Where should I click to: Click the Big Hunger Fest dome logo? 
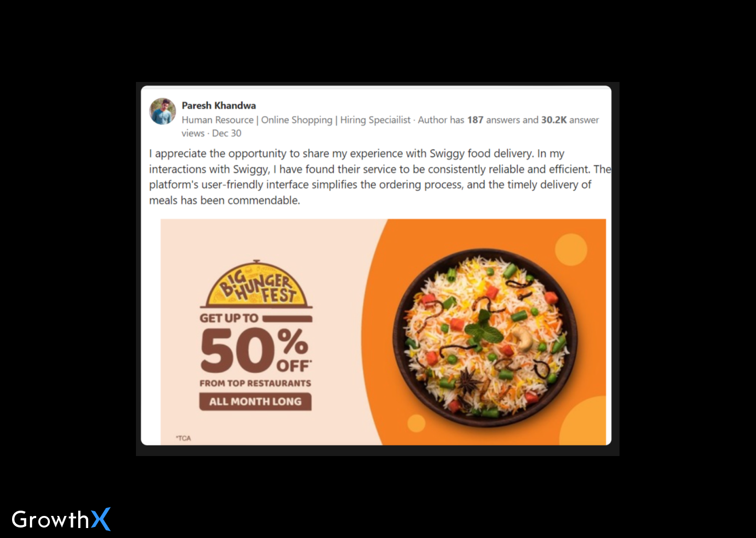pos(256,284)
